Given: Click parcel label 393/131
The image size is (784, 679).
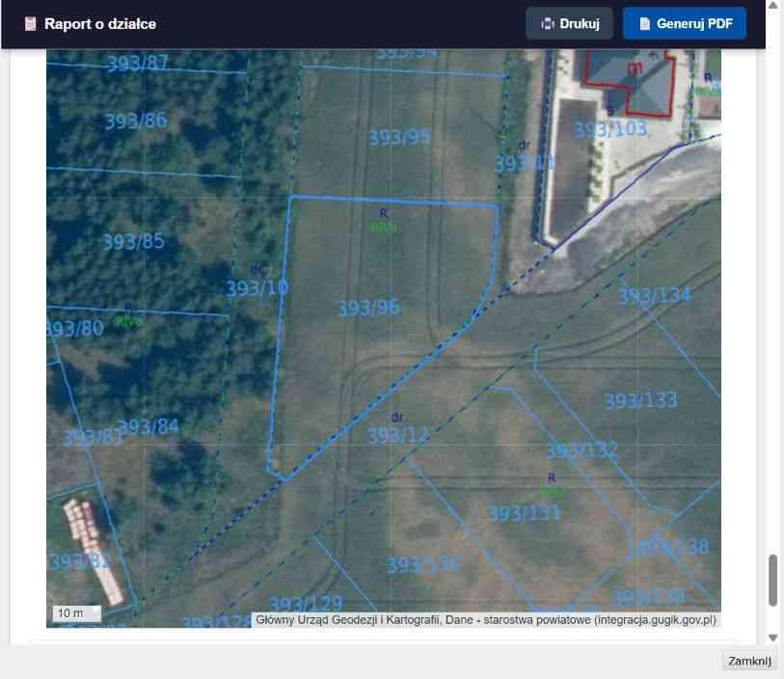Looking at the screenshot, I should (x=525, y=513).
